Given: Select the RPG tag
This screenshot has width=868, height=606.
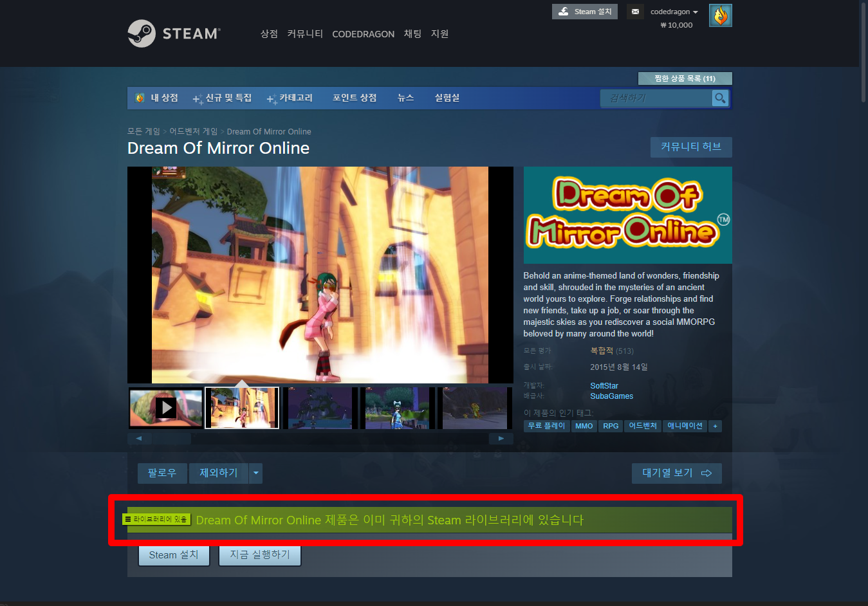Looking at the screenshot, I should pyautogui.click(x=611, y=426).
